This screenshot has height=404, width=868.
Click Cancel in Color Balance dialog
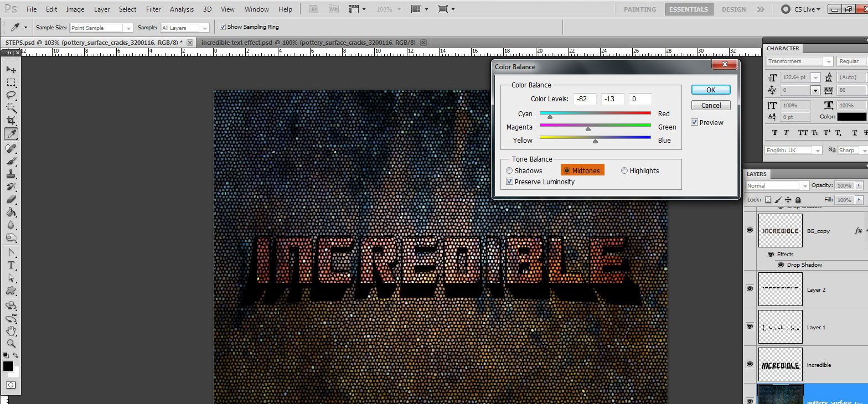tap(711, 106)
